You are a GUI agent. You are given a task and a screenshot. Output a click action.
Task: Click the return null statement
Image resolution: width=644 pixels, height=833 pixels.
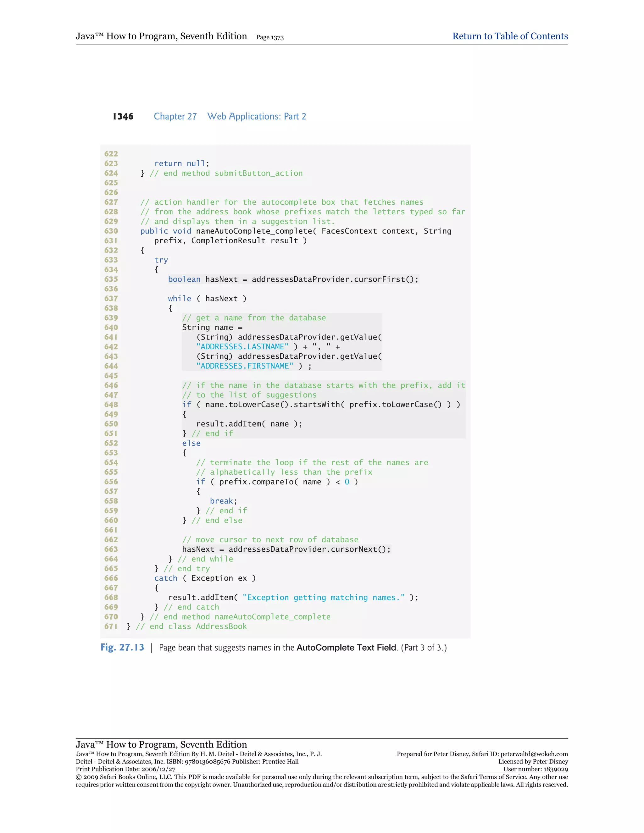(182, 164)
